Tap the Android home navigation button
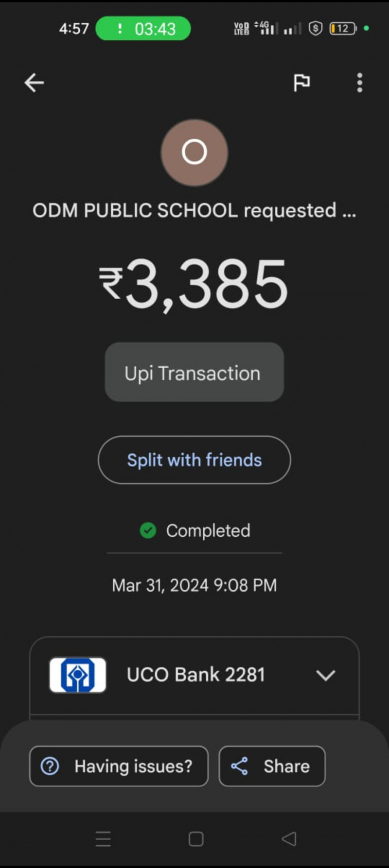Viewport: 389px width, 868px height. coord(196,839)
